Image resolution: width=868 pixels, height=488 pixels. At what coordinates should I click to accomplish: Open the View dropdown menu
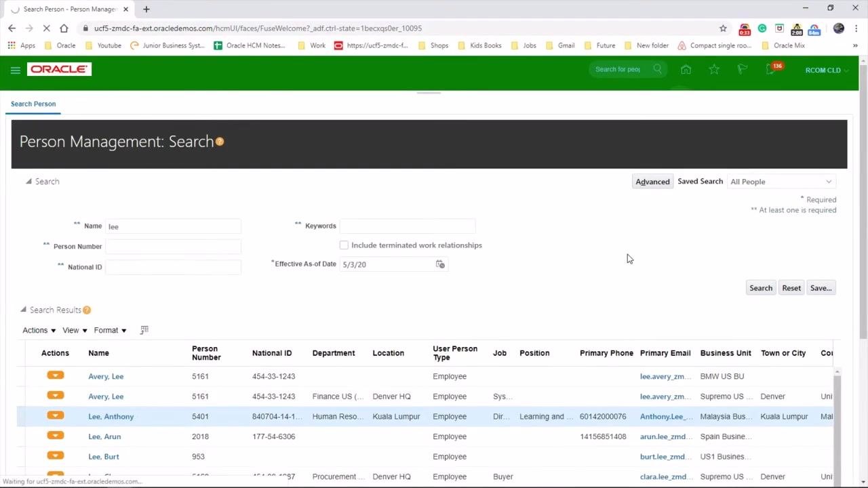[x=75, y=330]
